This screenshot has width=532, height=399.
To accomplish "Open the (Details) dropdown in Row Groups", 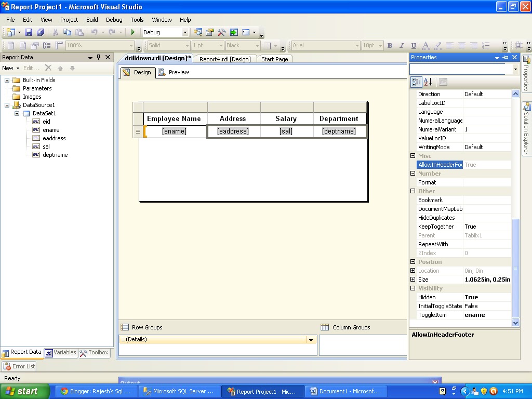I will click(310, 339).
